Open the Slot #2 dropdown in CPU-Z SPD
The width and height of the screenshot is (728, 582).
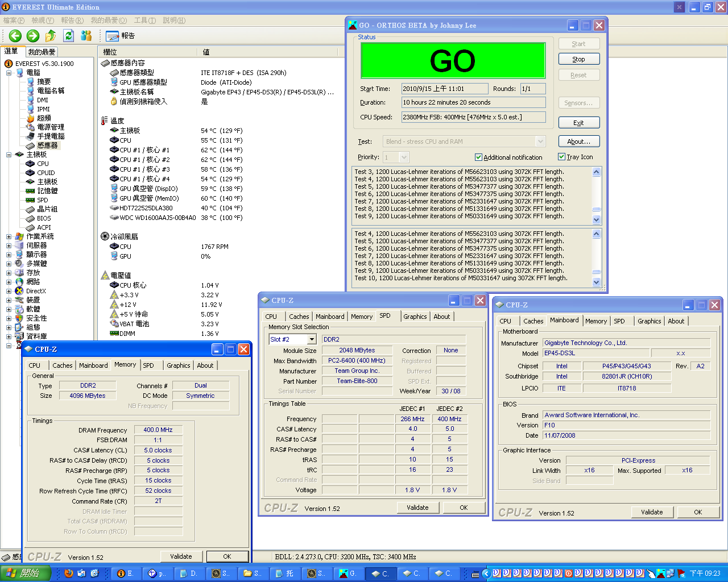312,339
